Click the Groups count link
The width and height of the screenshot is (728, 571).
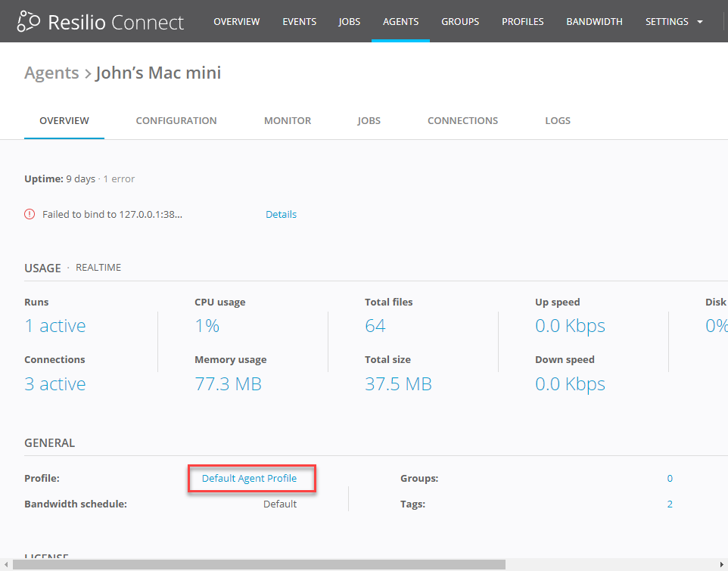(x=670, y=479)
